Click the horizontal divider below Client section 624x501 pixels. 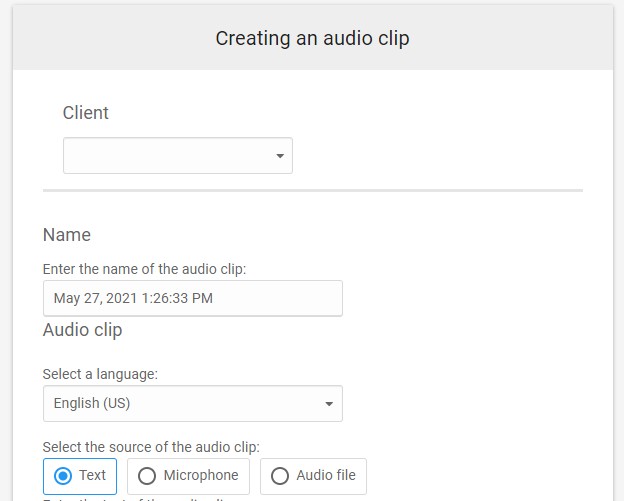pyautogui.click(x=312, y=190)
